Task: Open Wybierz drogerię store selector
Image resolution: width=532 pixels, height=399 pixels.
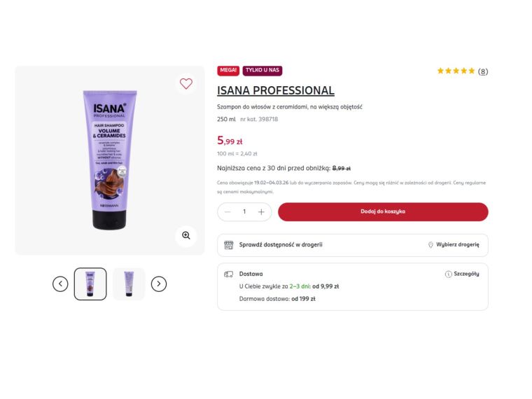Action: pyautogui.click(x=454, y=244)
